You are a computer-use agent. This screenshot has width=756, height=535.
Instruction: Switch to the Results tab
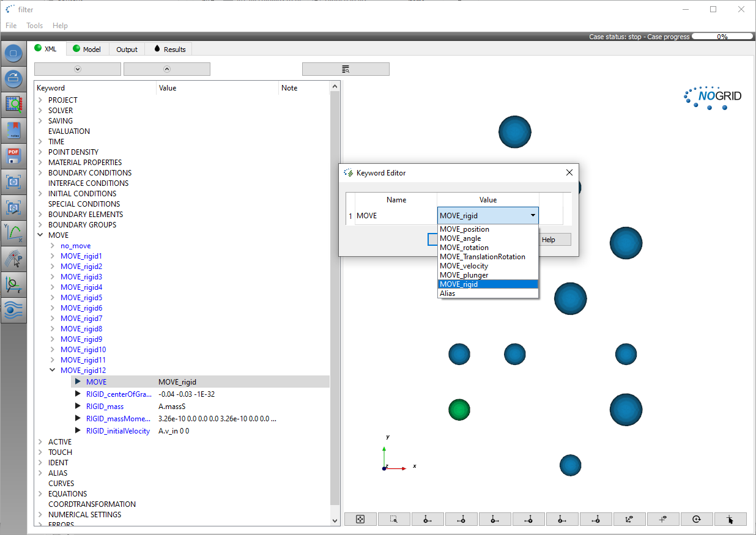tap(169, 50)
